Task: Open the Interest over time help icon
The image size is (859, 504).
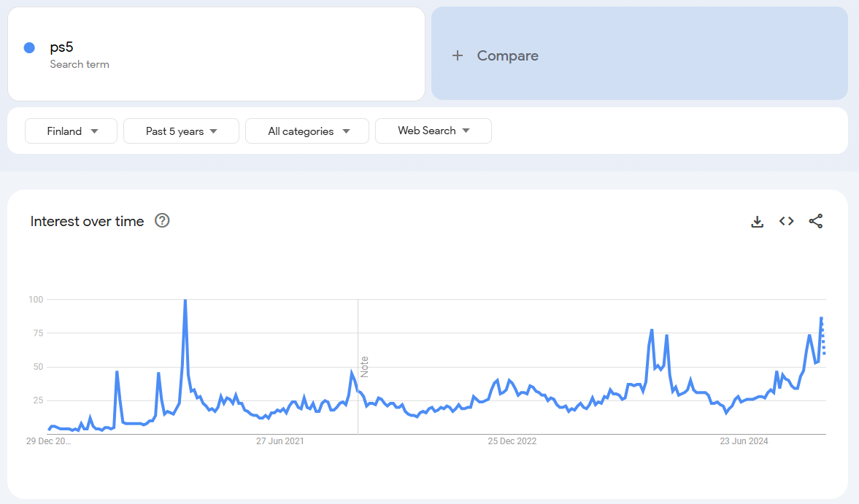Action: 163,221
